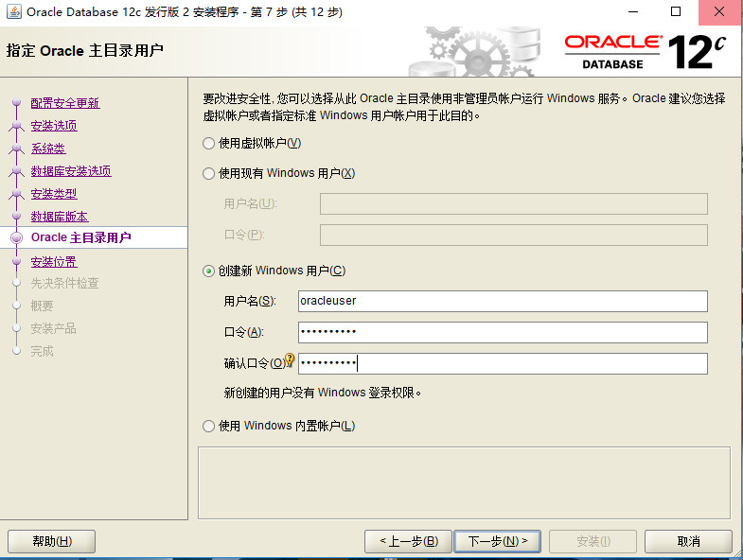Close the installer window
The width and height of the screenshot is (743, 560).
coord(719,12)
